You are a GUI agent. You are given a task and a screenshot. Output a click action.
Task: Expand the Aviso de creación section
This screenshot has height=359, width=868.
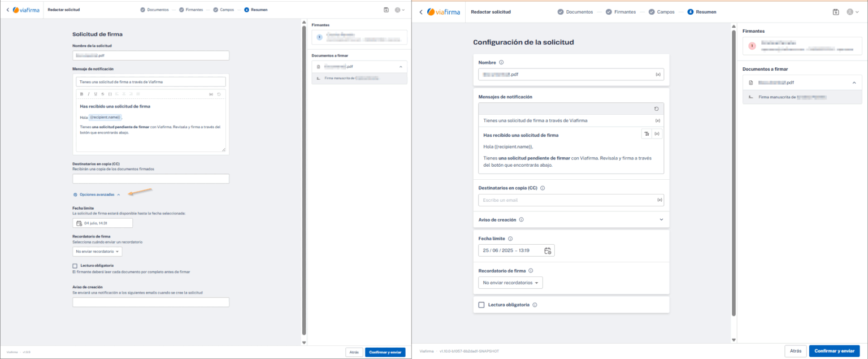[661, 219]
